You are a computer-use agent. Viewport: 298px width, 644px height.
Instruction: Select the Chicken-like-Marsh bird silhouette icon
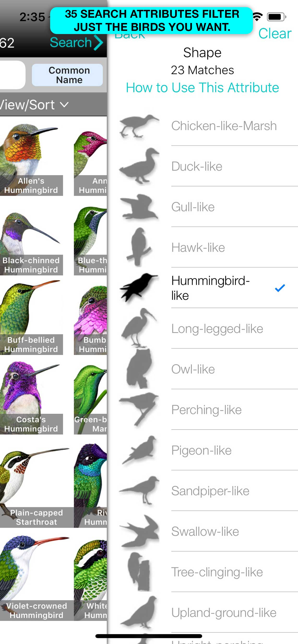point(139,126)
